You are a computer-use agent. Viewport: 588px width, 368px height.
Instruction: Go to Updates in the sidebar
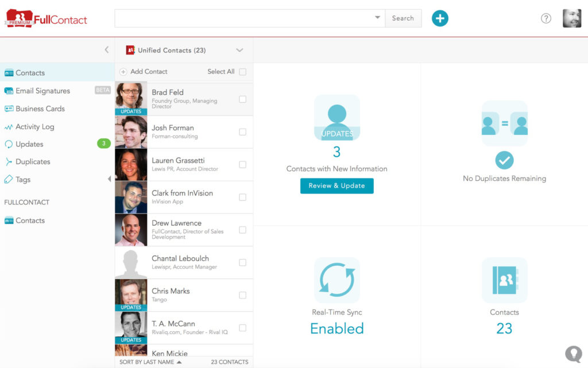click(29, 144)
